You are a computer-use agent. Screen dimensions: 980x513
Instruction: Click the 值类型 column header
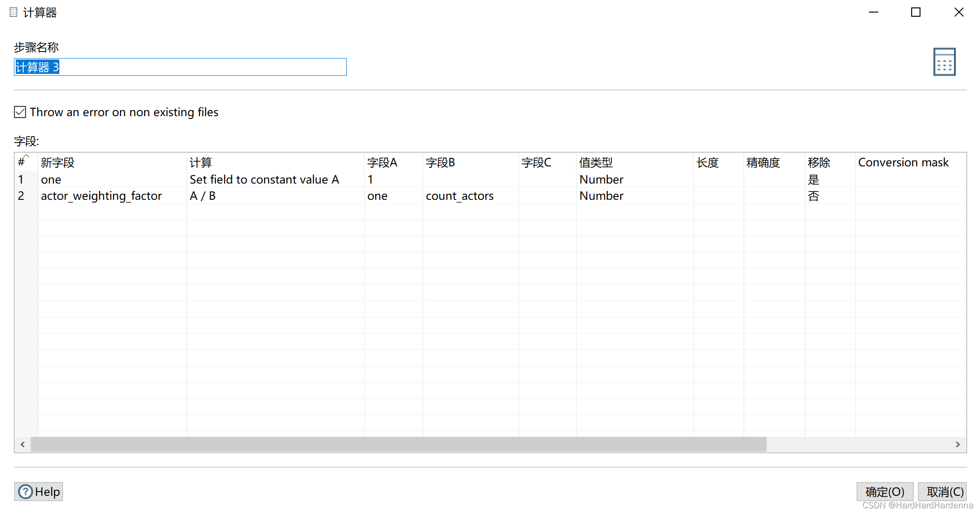pyautogui.click(x=635, y=162)
